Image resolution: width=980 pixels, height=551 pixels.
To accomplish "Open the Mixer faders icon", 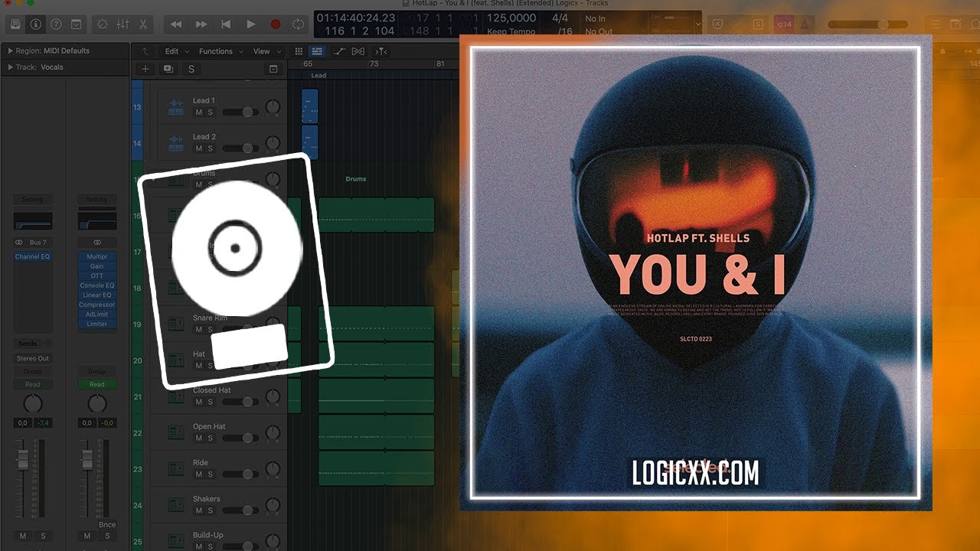I will (122, 24).
